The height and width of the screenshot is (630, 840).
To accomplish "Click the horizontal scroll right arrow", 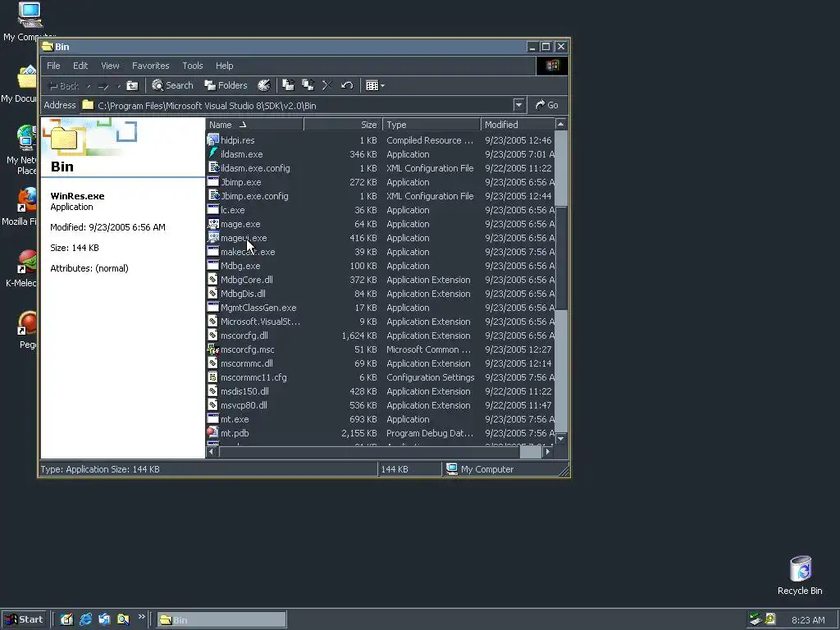I will pyautogui.click(x=547, y=452).
